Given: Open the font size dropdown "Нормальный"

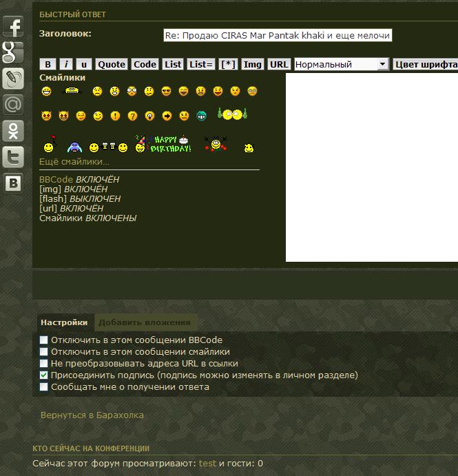Looking at the screenshot, I should (x=341, y=64).
